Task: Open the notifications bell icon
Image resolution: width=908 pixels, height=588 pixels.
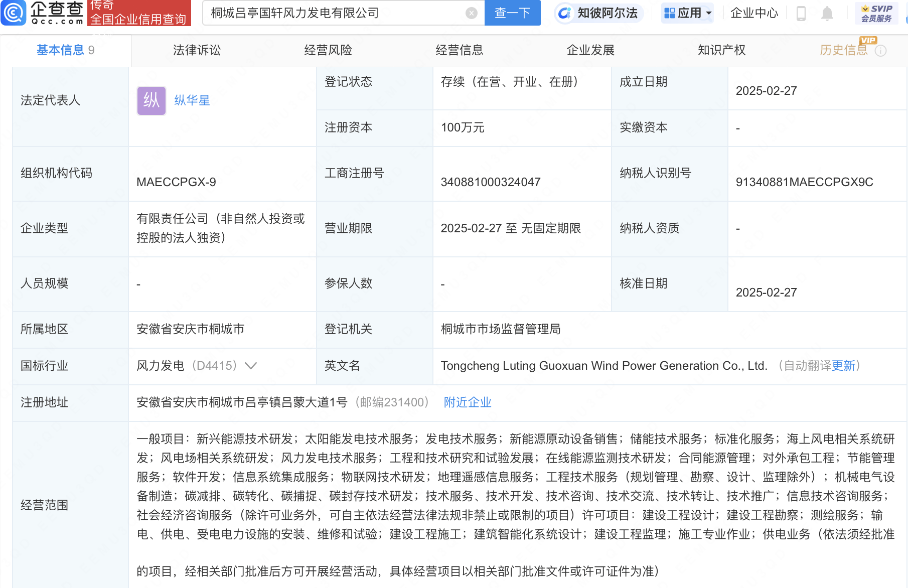Action: tap(827, 14)
